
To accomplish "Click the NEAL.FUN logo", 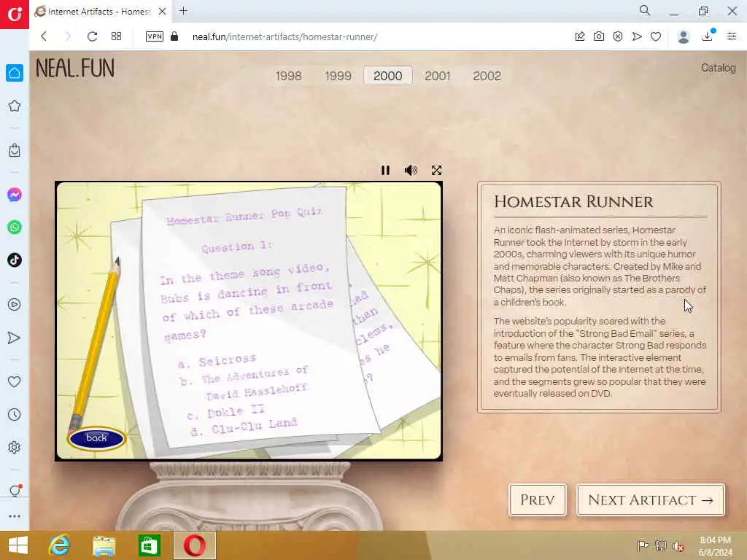I will 75,68.
